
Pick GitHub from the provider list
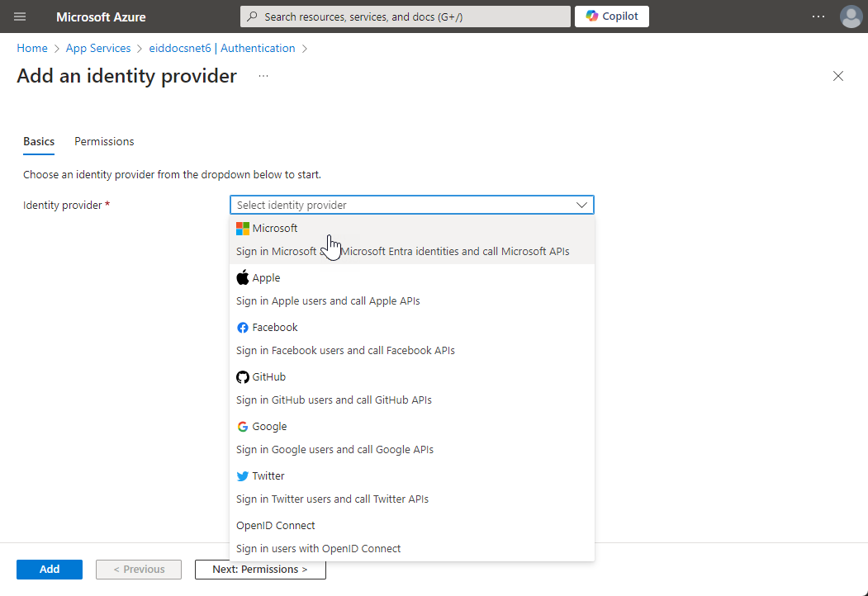[411, 388]
